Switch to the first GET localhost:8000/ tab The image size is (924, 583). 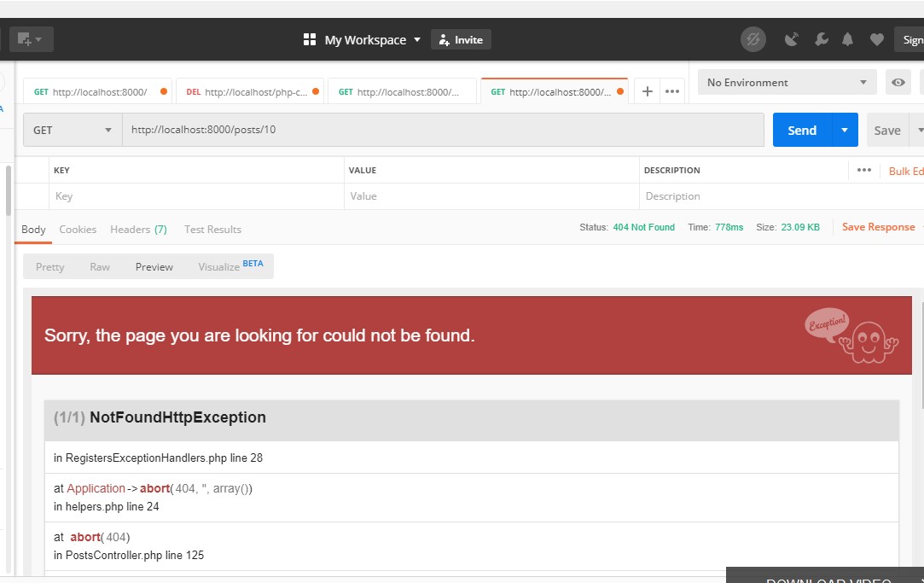[98, 91]
